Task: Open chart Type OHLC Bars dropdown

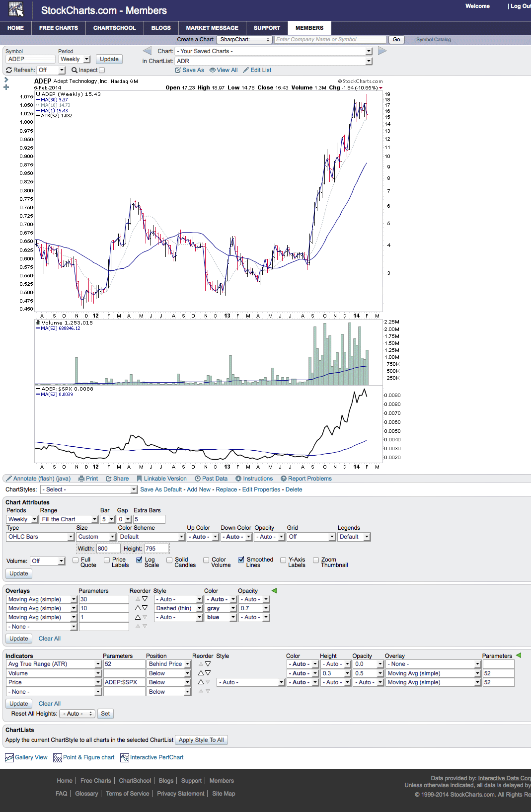Action: click(x=40, y=537)
